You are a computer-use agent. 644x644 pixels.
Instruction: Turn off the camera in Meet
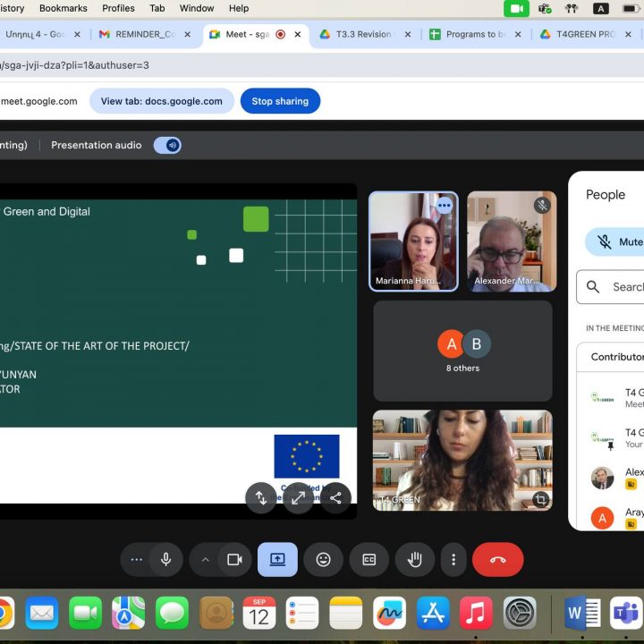pyautogui.click(x=234, y=560)
